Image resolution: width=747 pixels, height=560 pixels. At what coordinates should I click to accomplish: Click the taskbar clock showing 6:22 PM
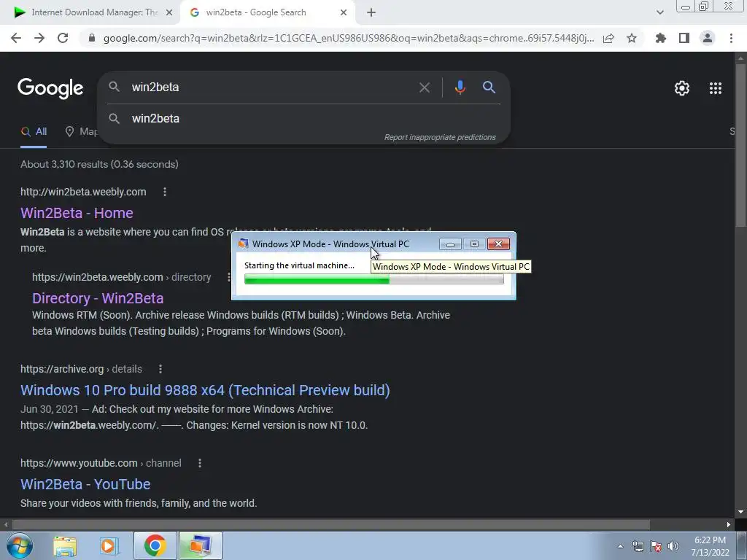pyautogui.click(x=711, y=546)
